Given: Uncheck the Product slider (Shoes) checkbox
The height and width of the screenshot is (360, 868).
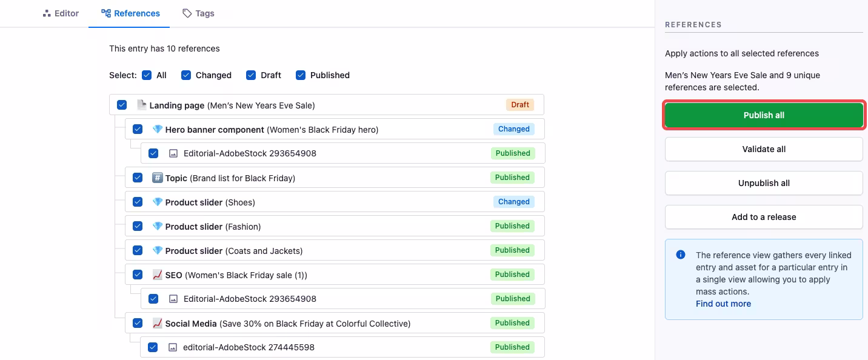Looking at the screenshot, I should click(x=138, y=202).
